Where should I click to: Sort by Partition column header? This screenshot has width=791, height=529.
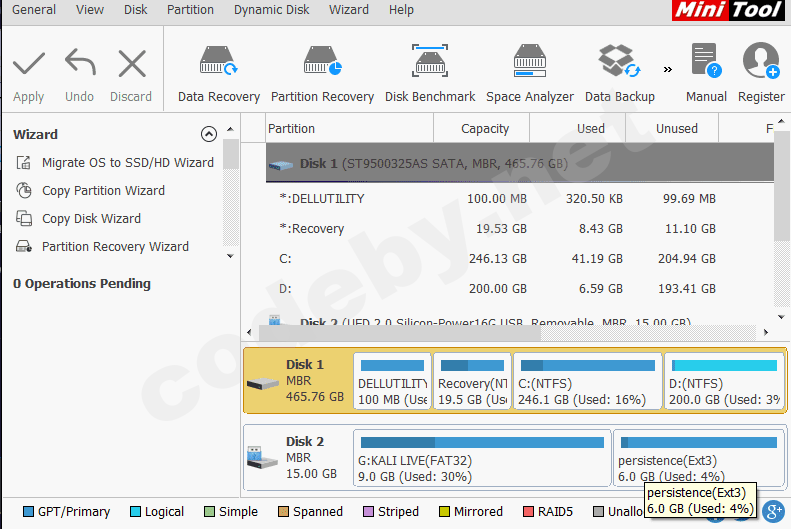(349, 129)
